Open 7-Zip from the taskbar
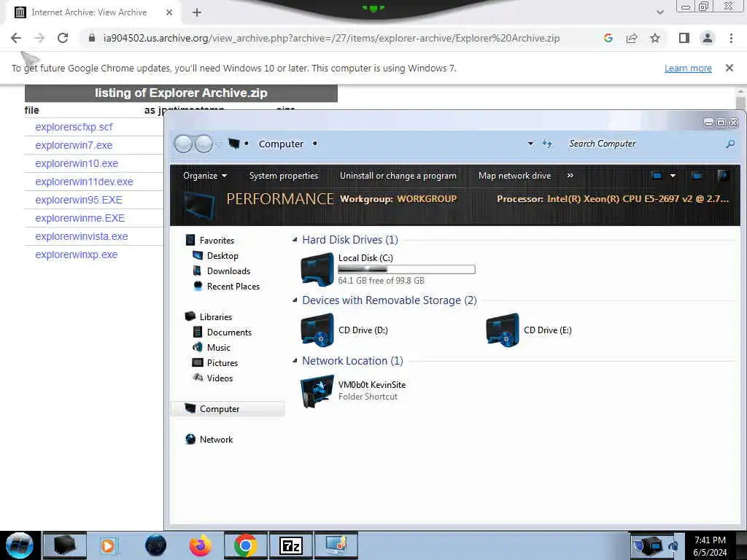The image size is (747, 560). (x=291, y=545)
